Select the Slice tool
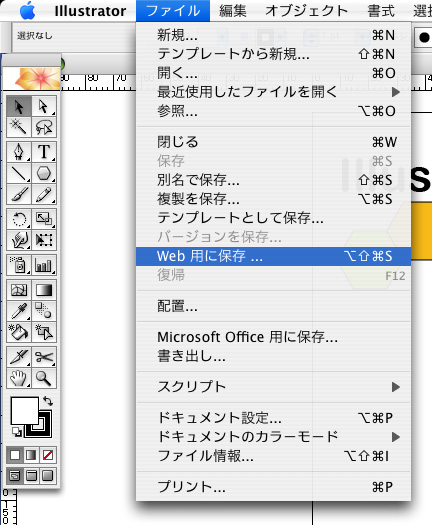 click(x=19, y=357)
